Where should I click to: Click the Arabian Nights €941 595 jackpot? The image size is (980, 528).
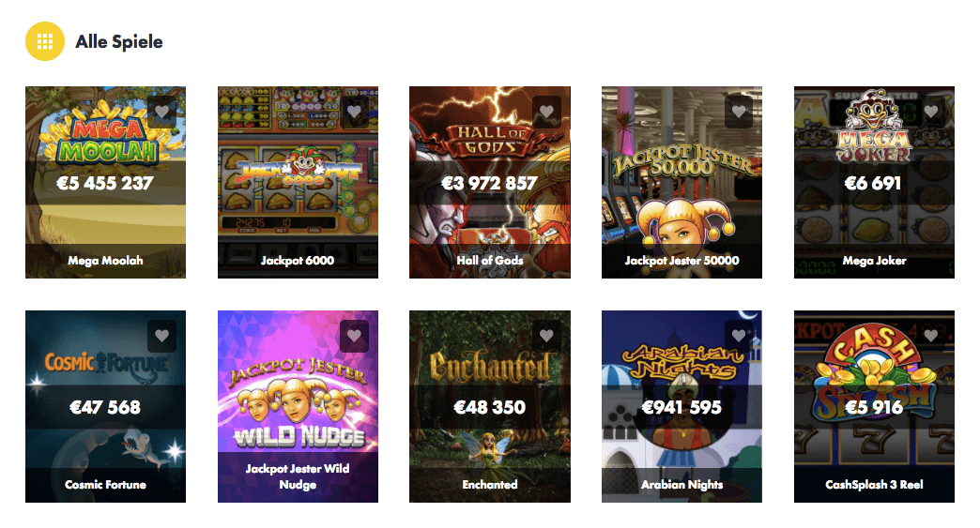(x=681, y=407)
